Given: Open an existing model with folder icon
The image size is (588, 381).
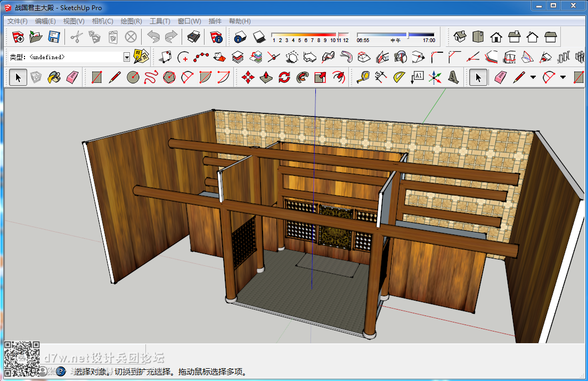Looking at the screenshot, I should coord(36,37).
